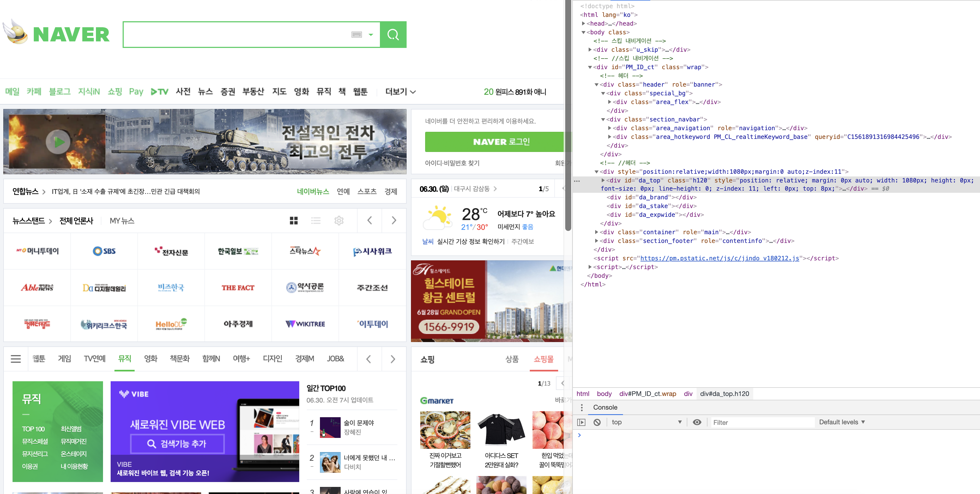Click the green search magnifier button
The height and width of the screenshot is (494, 980).
(393, 35)
